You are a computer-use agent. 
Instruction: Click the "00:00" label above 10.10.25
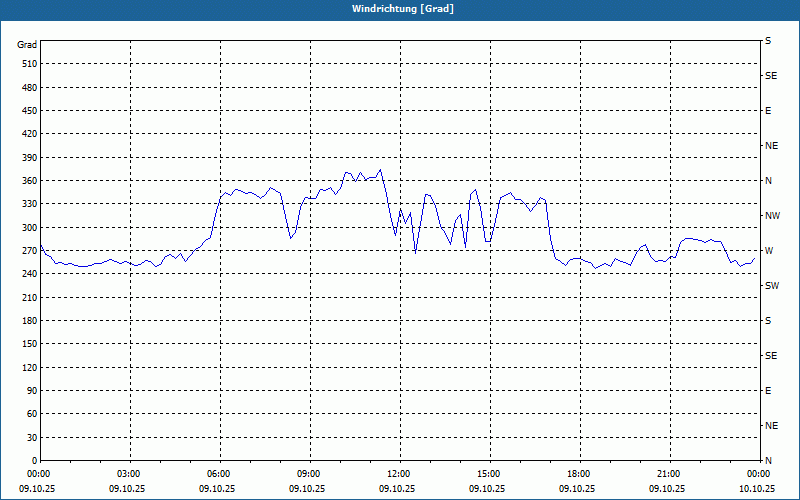(760, 474)
